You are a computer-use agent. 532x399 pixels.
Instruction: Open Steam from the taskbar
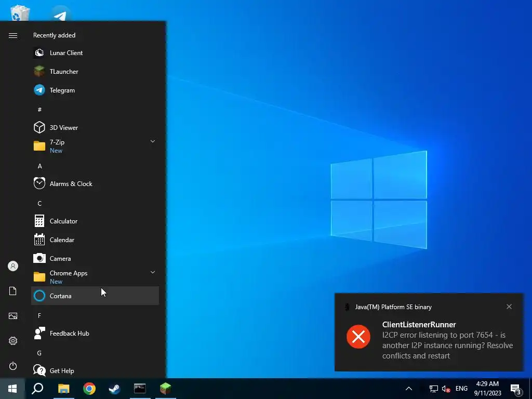coord(114,389)
